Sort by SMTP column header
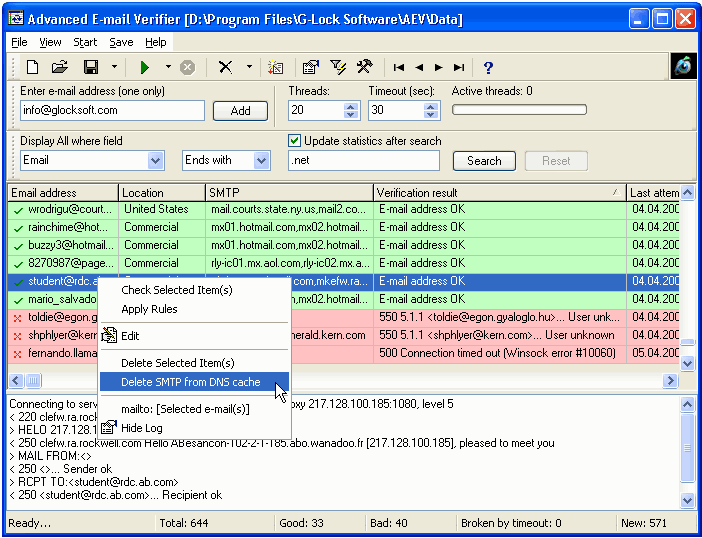Image resolution: width=702 pixels, height=538 pixels. click(x=290, y=193)
